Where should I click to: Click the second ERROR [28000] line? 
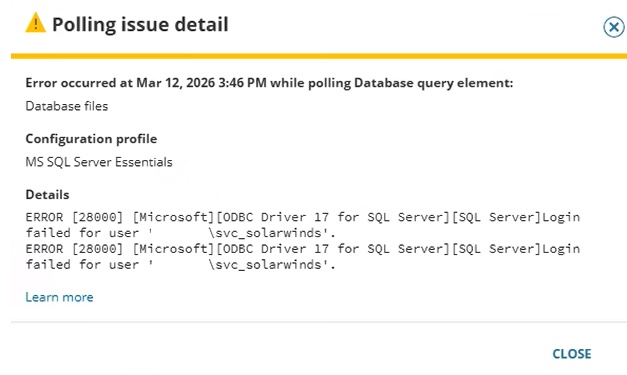(x=303, y=249)
